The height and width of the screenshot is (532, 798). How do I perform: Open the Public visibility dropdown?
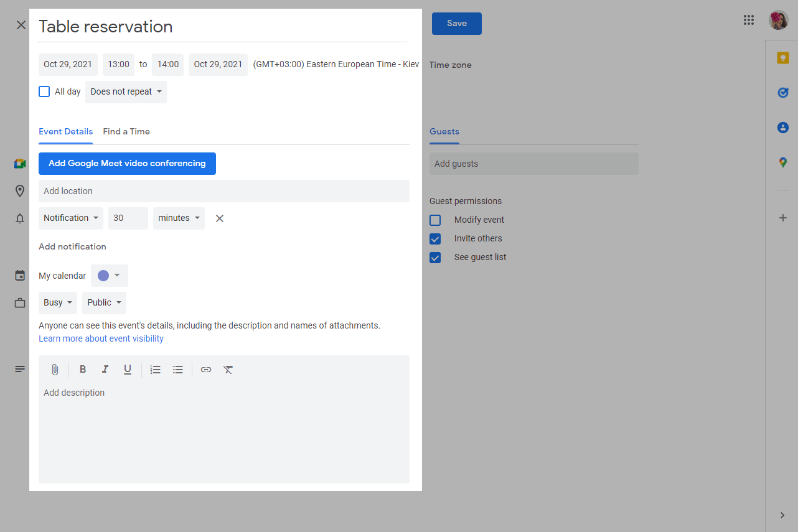coord(104,303)
